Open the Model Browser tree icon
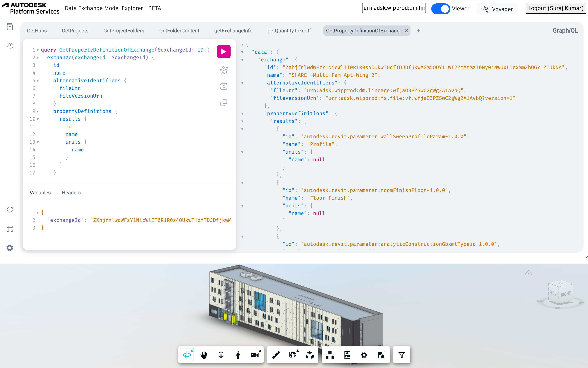The height and width of the screenshot is (368, 588). [x=330, y=355]
